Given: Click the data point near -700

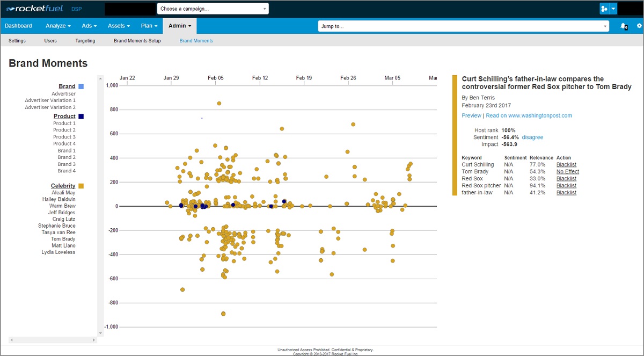Looking at the screenshot, I should tap(182, 289).
